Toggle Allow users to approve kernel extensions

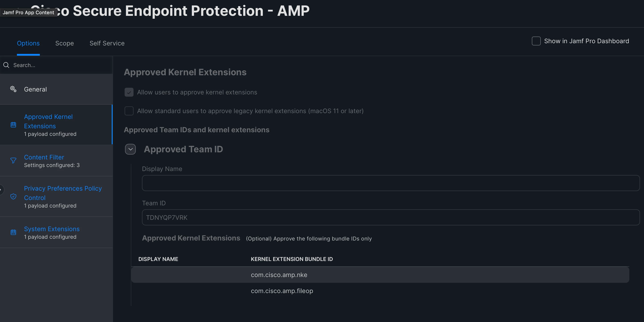pos(129,92)
